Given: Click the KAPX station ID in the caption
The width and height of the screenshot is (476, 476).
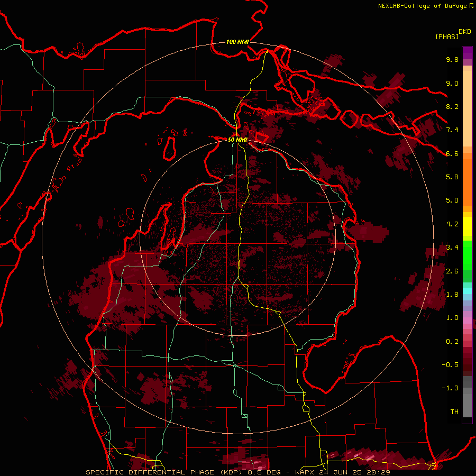Looking at the screenshot, I should tap(305, 472).
